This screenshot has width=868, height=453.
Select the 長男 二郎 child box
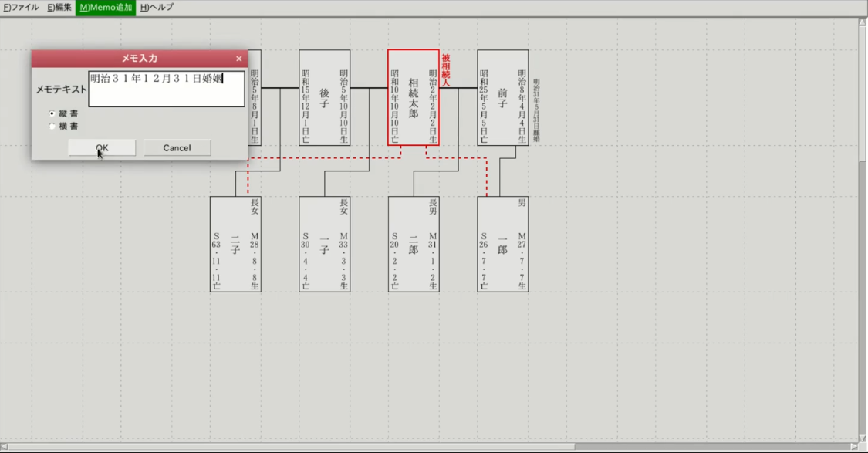pyautogui.click(x=413, y=244)
